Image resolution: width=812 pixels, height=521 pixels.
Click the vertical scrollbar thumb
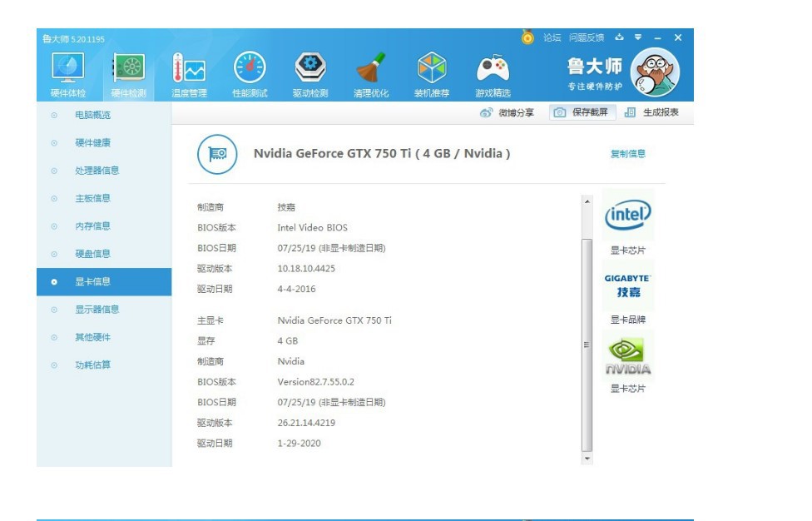coord(587,345)
